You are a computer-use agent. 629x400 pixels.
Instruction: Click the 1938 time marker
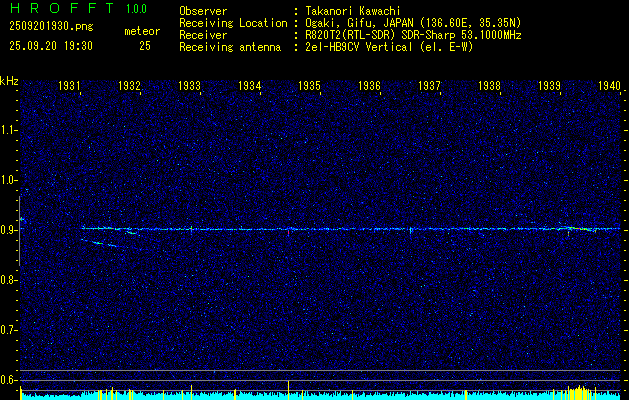[x=489, y=86]
